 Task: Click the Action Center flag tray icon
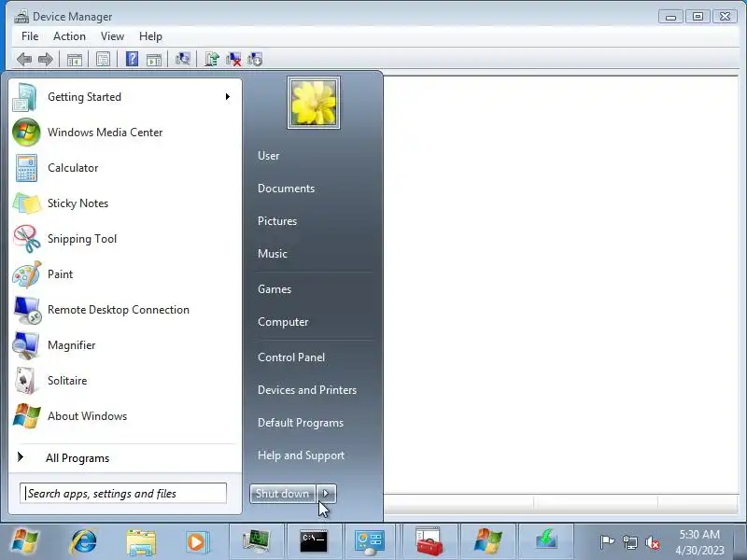(607, 542)
